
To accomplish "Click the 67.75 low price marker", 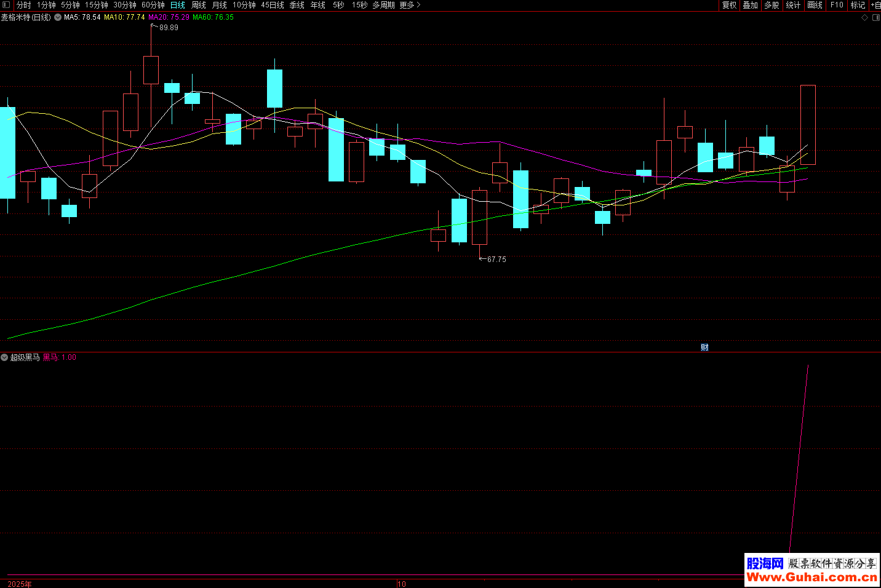I will pyautogui.click(x=496, y=260).
